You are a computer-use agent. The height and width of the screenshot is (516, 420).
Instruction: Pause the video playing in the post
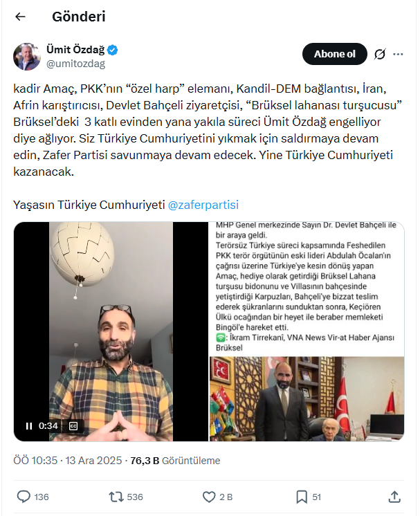29,426
